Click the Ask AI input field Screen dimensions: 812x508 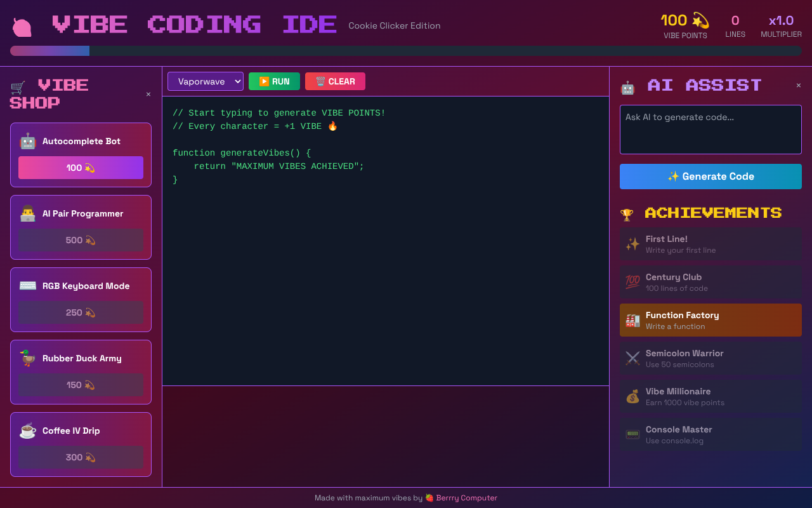710,129
